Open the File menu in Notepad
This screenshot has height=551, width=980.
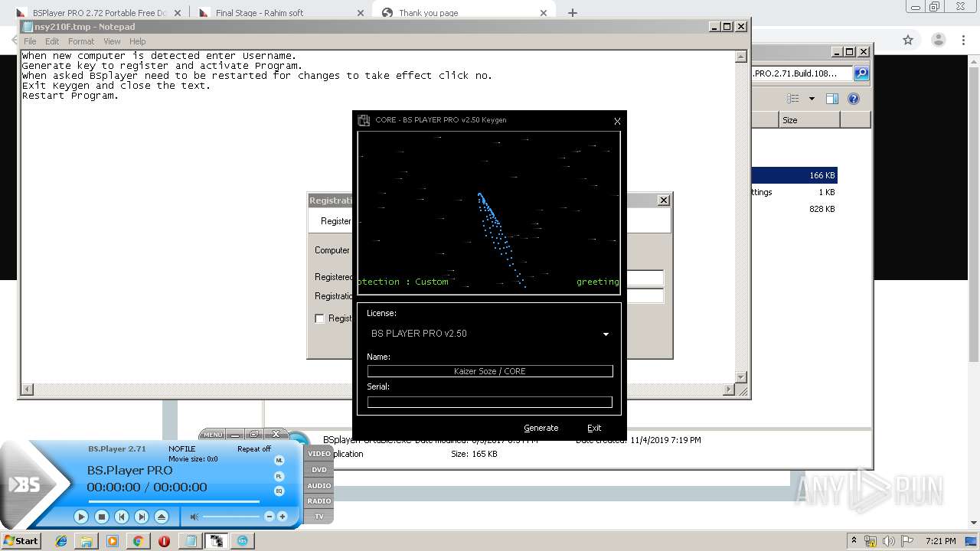(30, 41)
